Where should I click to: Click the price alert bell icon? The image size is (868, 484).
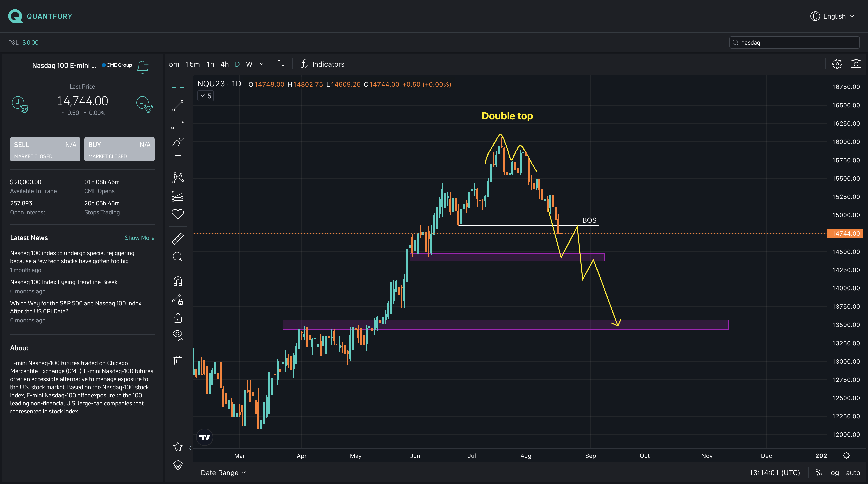click(x=143, y=66)
